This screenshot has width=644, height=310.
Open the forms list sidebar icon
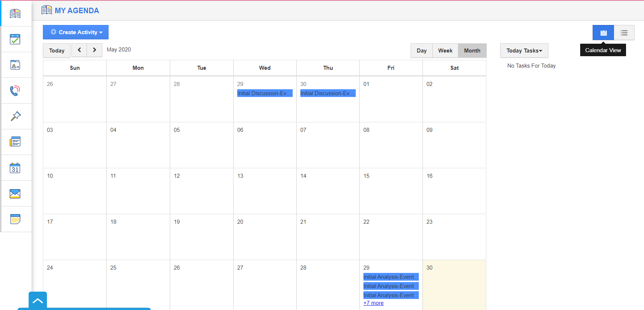coord(15,142)
